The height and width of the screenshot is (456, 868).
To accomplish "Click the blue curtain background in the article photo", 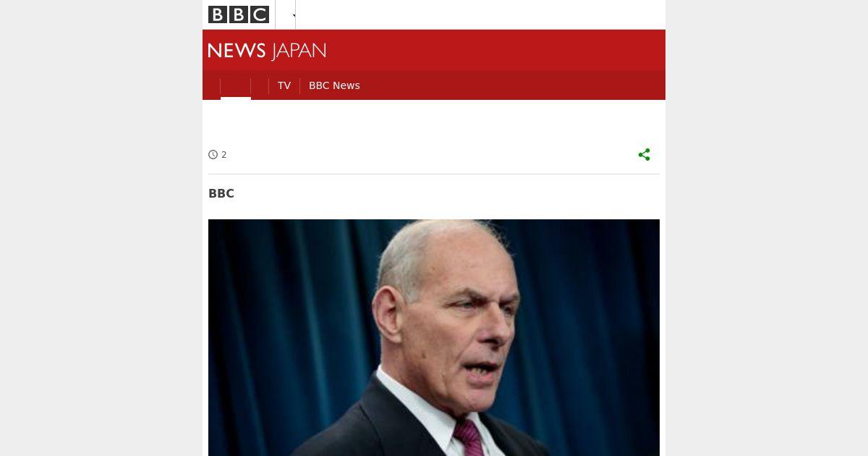I will point(289,304).
